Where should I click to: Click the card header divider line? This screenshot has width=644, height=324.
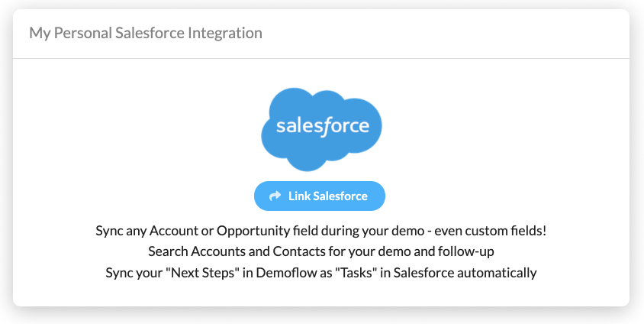(321, 58)
